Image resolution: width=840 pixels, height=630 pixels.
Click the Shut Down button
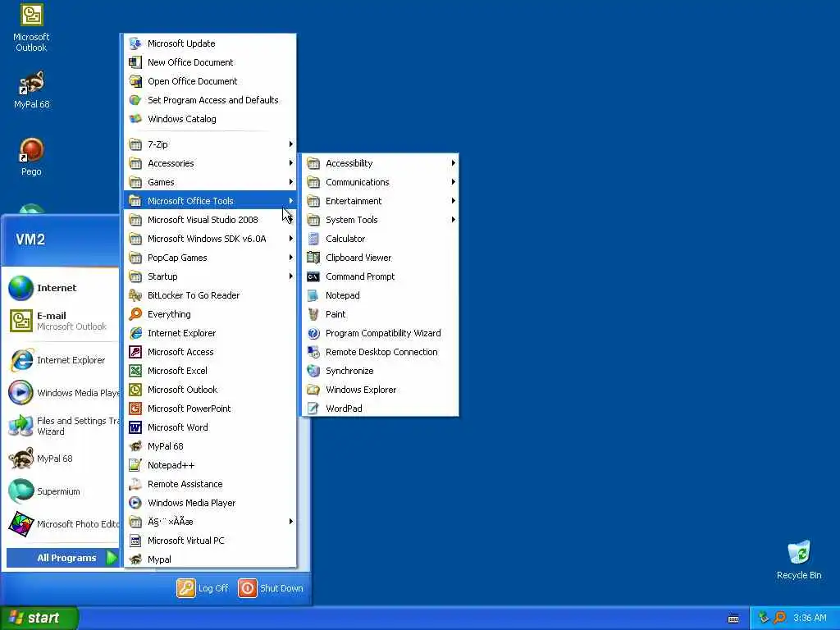(271, 588)
